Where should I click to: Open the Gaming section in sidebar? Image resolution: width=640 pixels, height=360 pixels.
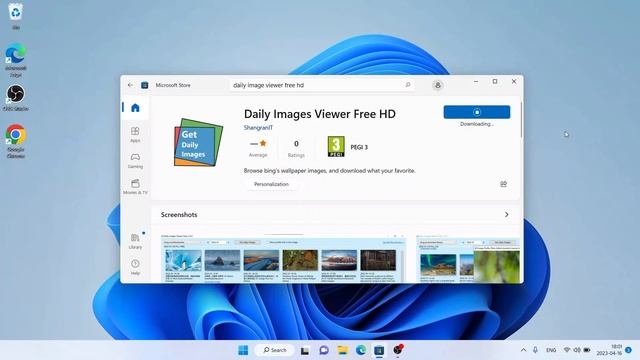click(x=135, y=160)
